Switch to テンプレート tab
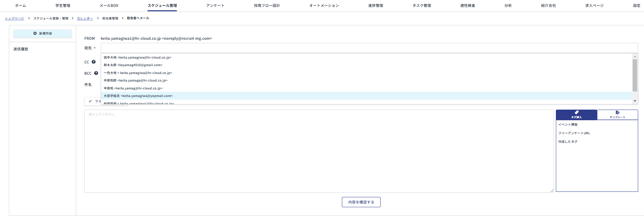 [618, 115]
